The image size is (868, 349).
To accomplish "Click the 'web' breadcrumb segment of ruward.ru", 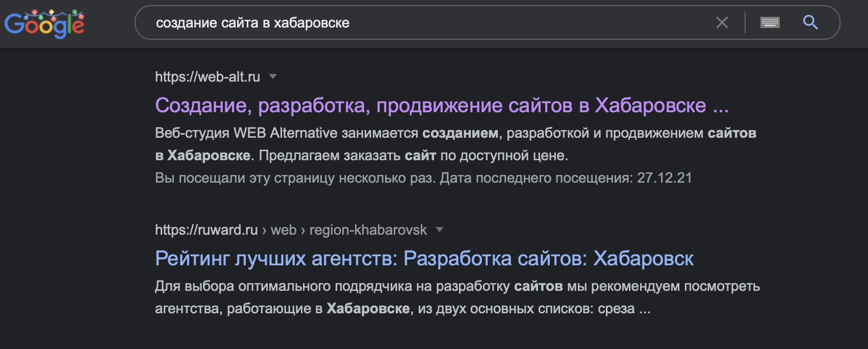I will (284, 230).
